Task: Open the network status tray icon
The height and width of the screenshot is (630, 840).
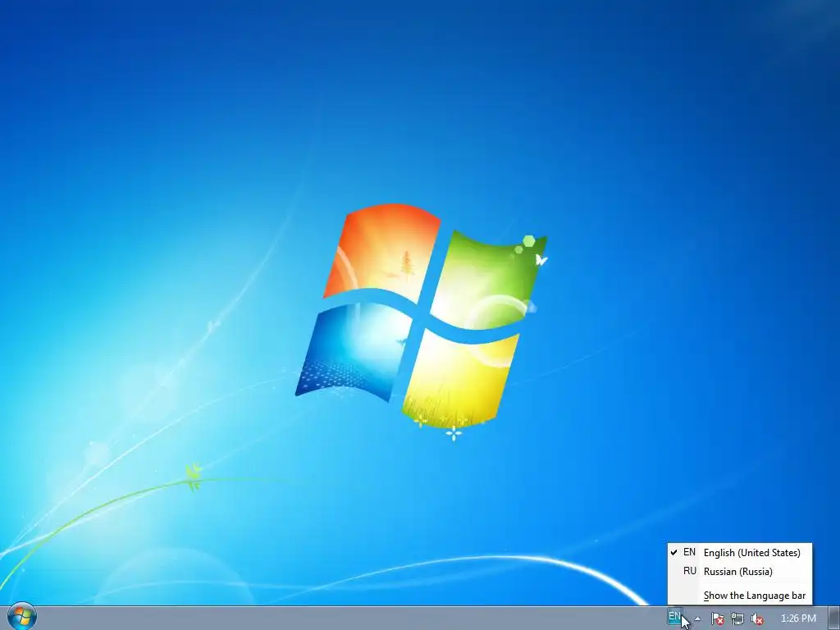Action: click(x=737, y=619)
